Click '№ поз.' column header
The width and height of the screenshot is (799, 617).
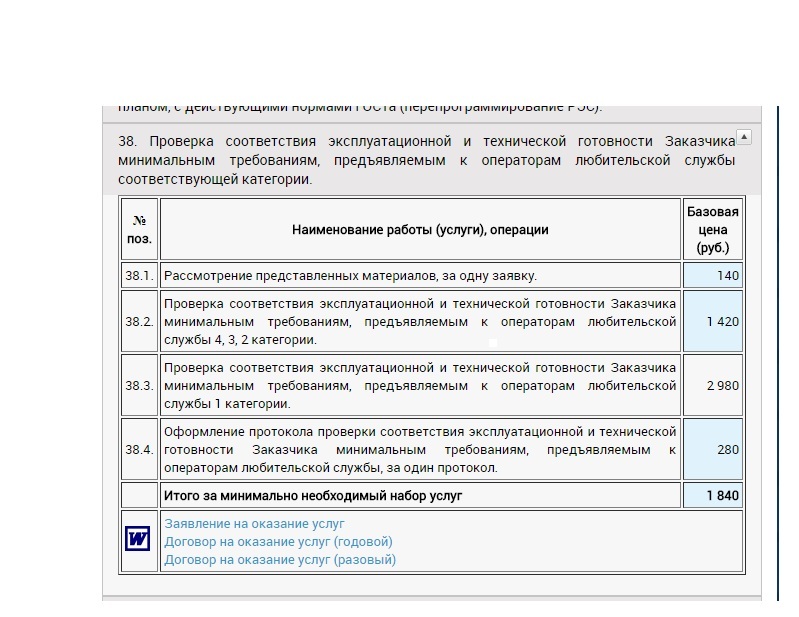click(x=140, y=230)
